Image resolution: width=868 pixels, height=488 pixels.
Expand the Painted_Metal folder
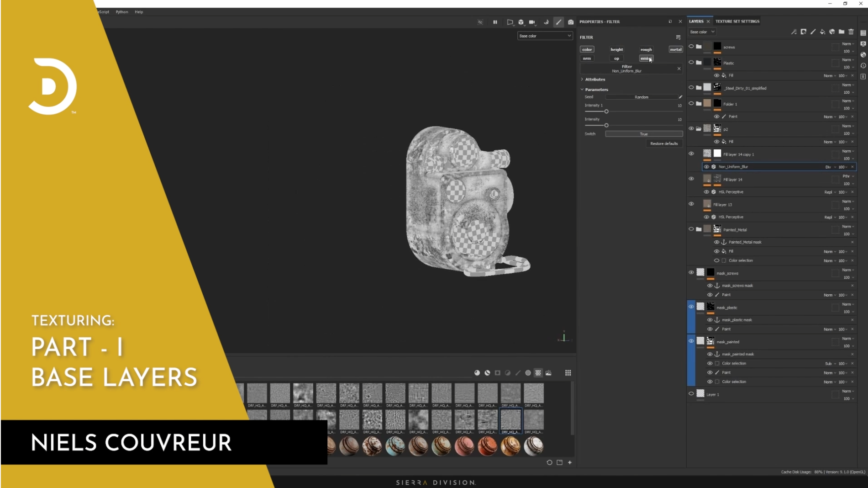699,229
